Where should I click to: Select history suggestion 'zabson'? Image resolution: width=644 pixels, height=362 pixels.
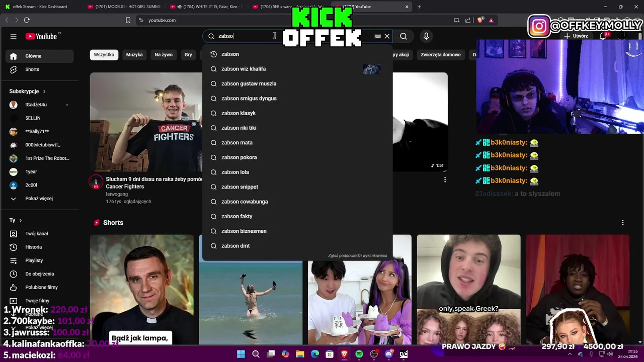pos(297,54)
